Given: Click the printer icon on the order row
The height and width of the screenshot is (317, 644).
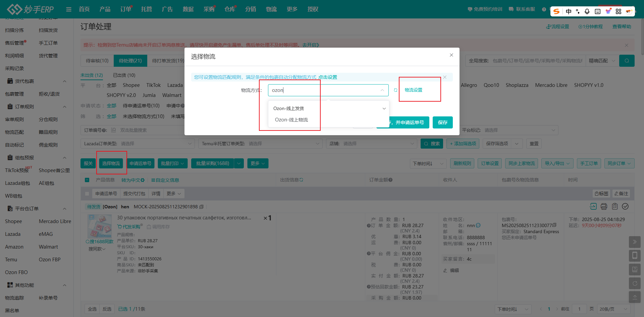Looking at the screenshot, I should click(604, 207).
